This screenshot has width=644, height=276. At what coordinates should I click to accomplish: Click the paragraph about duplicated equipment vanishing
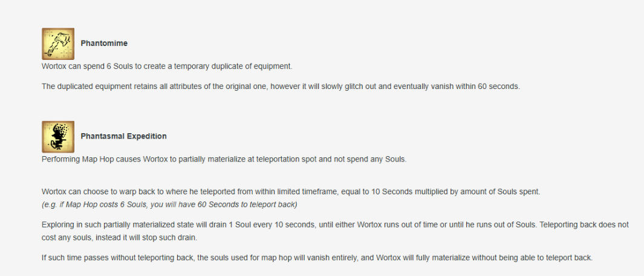pyautogui.click(x=281, y=87)
